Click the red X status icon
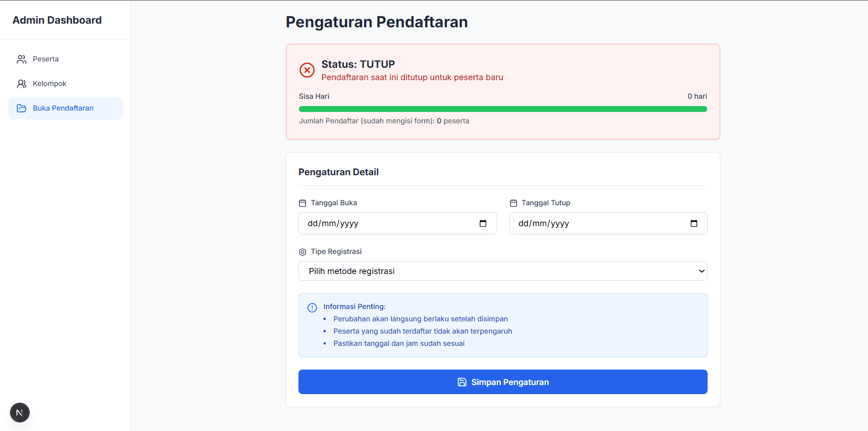The height and width of the screenshot is (431, 868). tap(307, 70)
